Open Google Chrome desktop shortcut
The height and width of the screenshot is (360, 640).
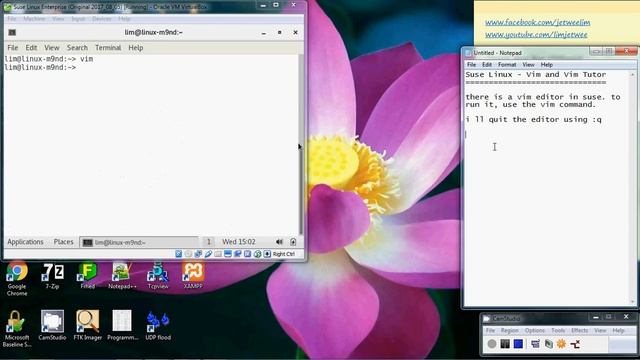tap(17, 278)
